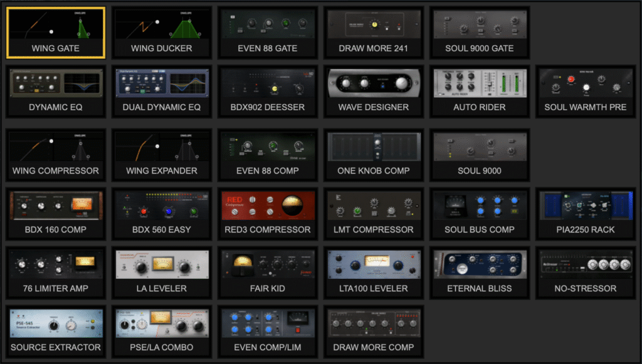This screenshot has width=642, height=364.
Task: Pick the RED3 COMPRESSOR effect
Action: tap(268, 214)
